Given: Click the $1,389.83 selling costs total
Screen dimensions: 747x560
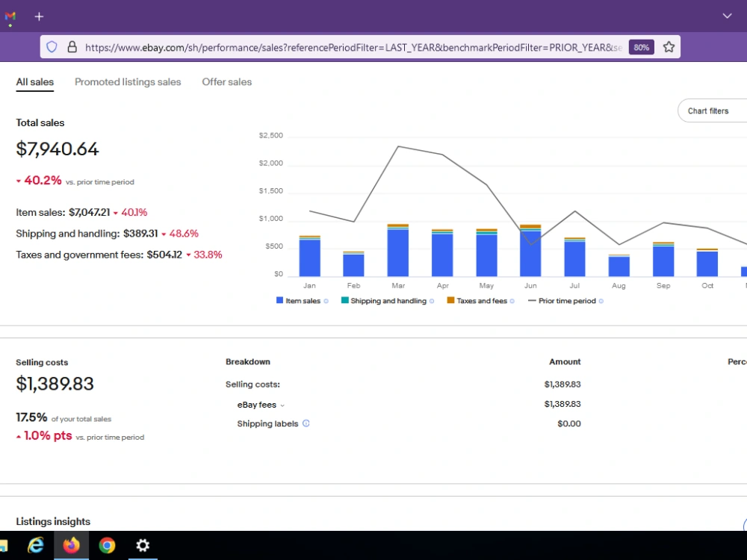Looking at the screenshot, I should [x=55, y=384].
